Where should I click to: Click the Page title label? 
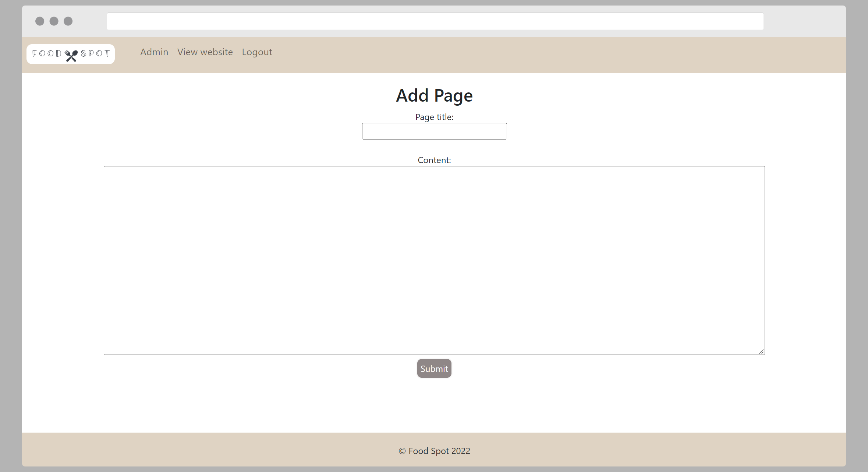pyautogui.click(x=434, y=117)
